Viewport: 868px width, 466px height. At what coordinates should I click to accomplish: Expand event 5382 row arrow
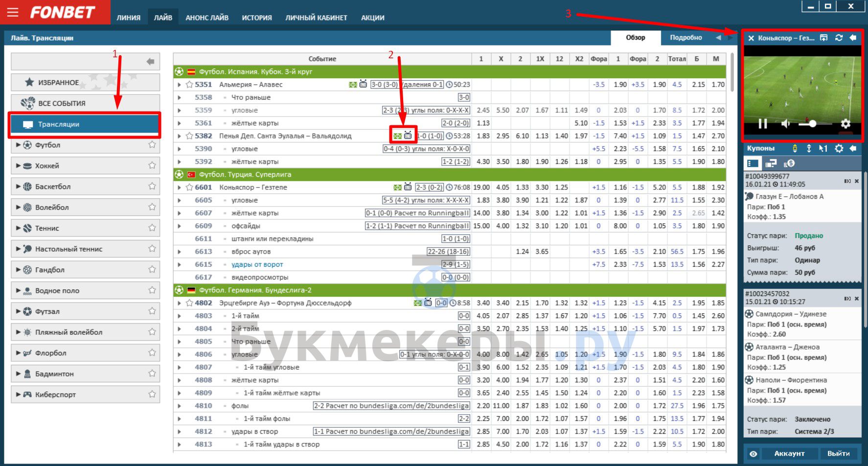coord(180,136)
